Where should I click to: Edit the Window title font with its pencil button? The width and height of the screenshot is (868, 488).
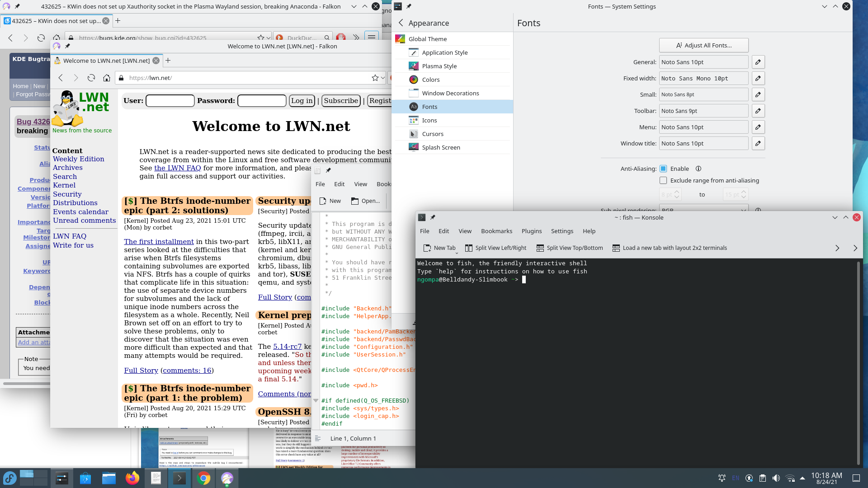click(758, 143)
